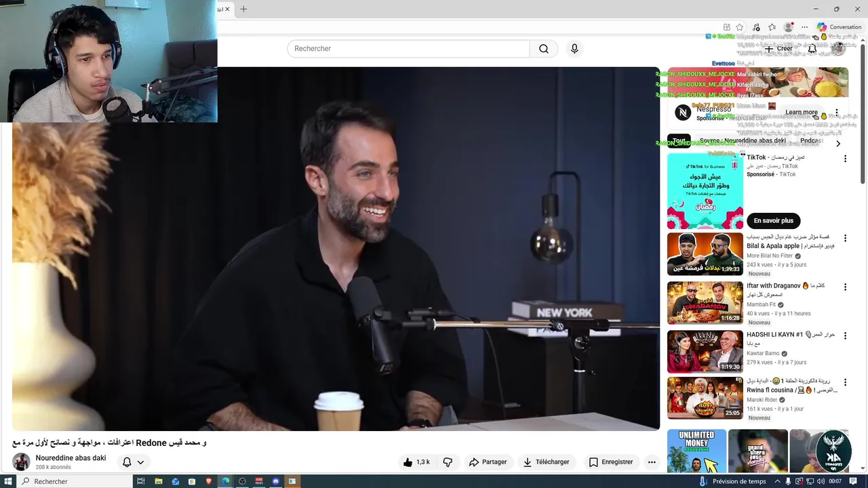This screenshot has height=488, width=868.
Task: Click Partager share button
Action: (488, 462)
